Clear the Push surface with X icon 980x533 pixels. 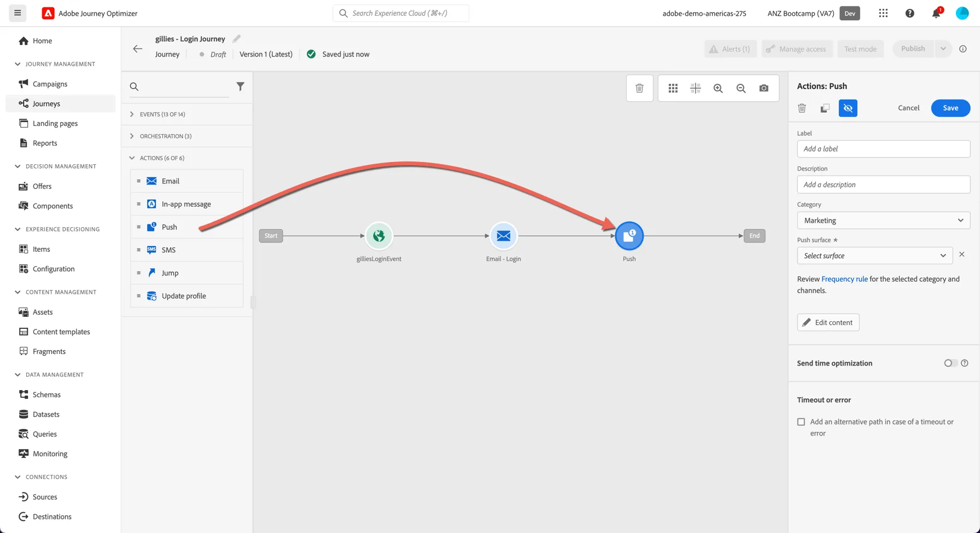coord(961,254)
